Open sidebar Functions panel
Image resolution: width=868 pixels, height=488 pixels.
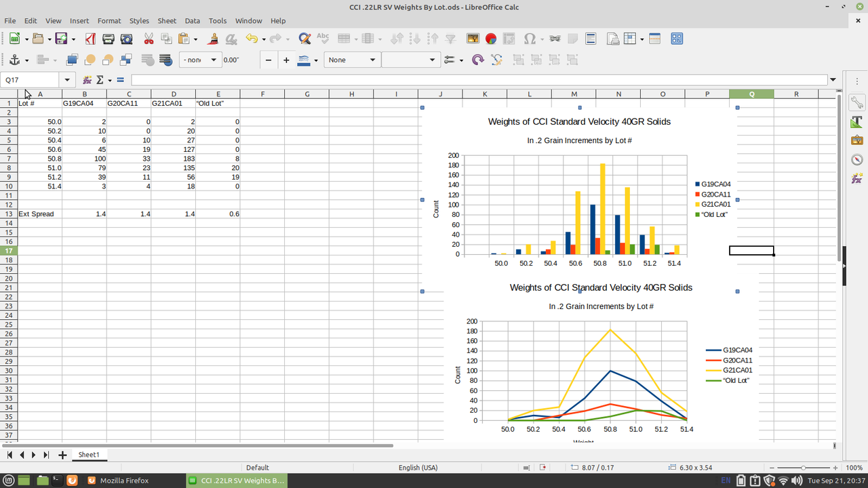(x=856, y=179)
